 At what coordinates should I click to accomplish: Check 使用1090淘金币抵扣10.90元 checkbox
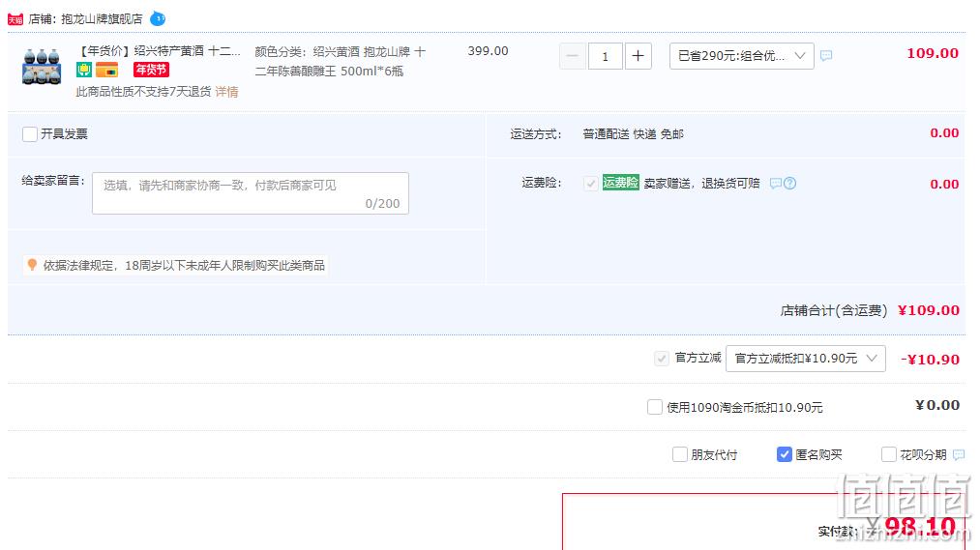(x=654, y=407)
